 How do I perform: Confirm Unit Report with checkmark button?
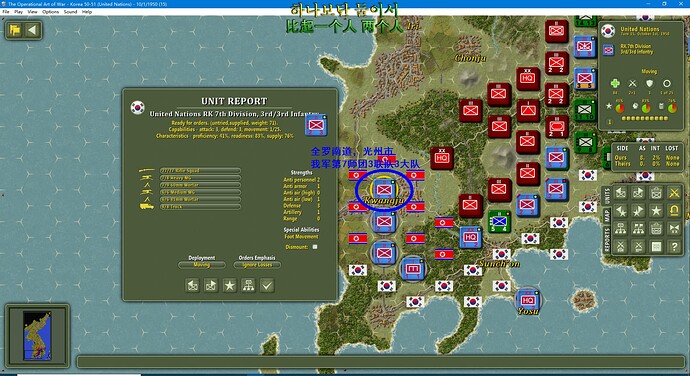point(267,285)
